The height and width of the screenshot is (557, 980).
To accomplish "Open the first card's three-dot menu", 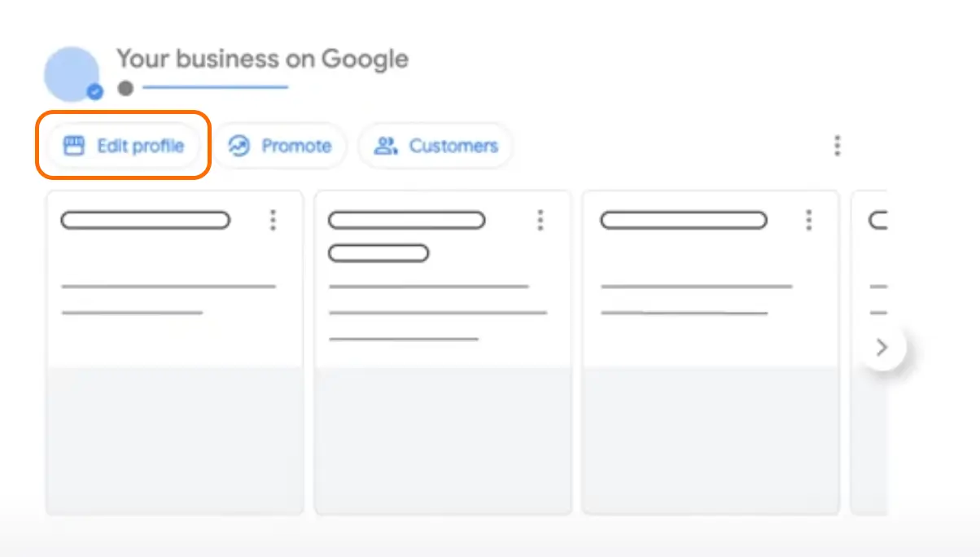I will click(273, 220).
